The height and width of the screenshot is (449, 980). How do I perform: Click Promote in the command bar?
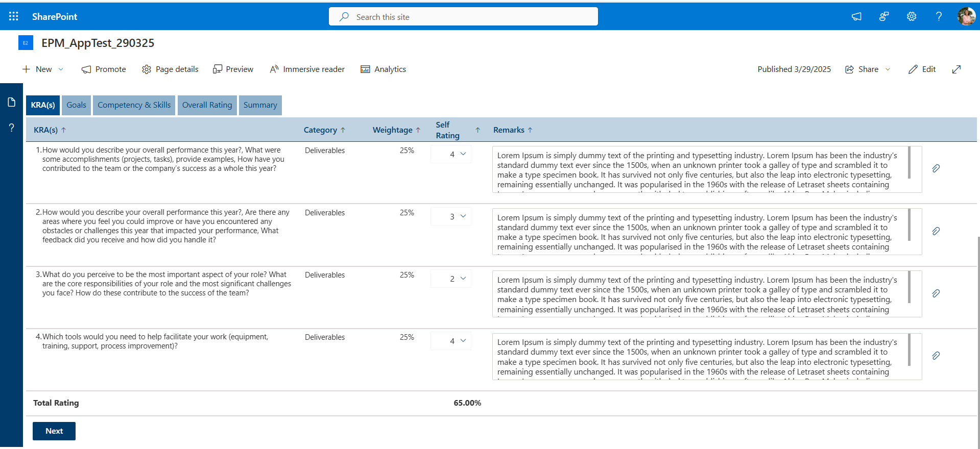104,69
